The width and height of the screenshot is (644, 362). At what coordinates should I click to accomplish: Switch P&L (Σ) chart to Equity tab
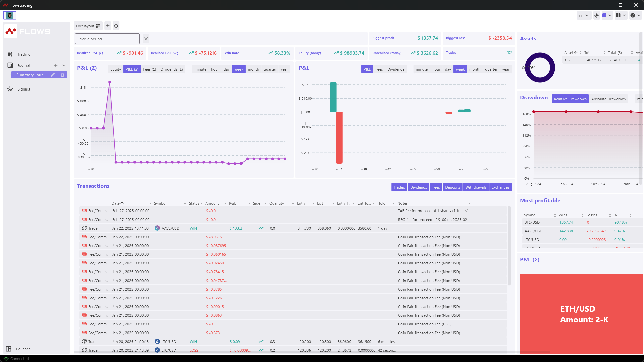116,69
